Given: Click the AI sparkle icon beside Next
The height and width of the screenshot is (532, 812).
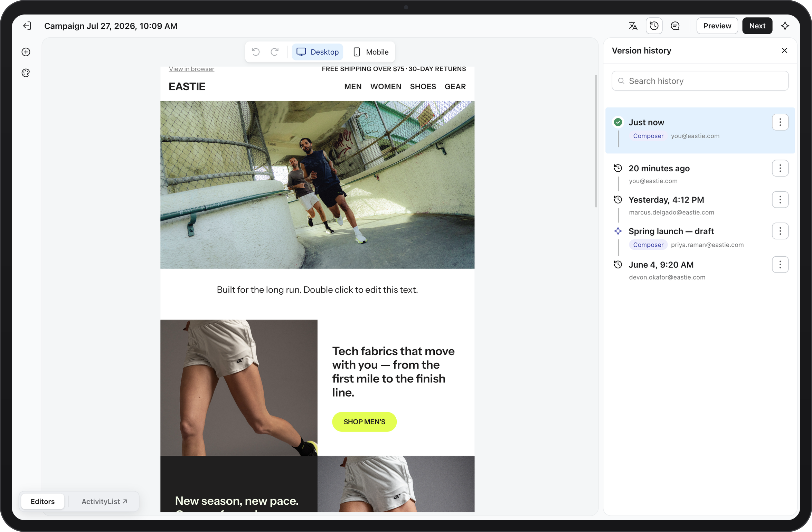Looking at the screenshot, I should click(x=785, y=26).
